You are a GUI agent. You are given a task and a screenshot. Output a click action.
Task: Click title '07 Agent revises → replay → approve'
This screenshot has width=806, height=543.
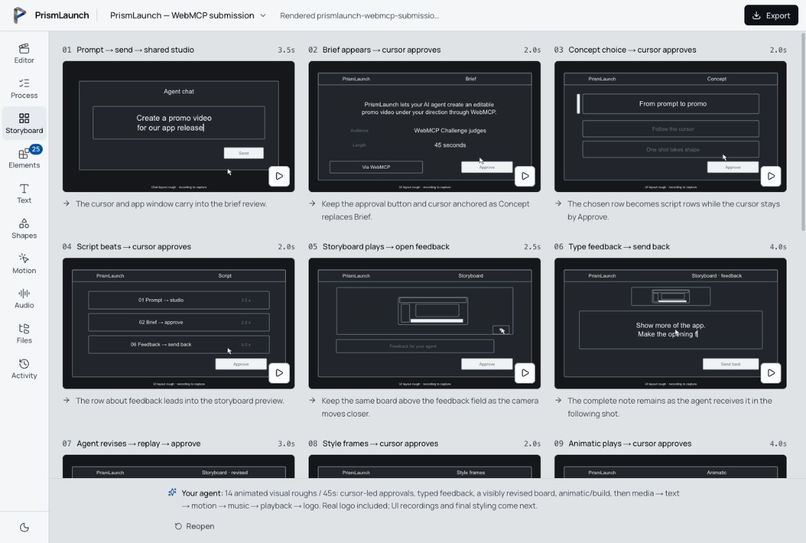(x=131, y=443)
